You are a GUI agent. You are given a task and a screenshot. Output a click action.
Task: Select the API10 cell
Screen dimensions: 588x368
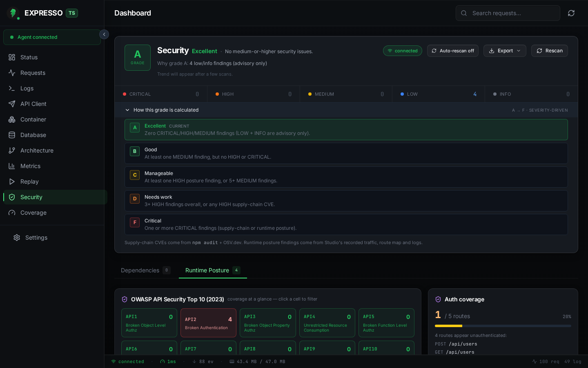386,348
